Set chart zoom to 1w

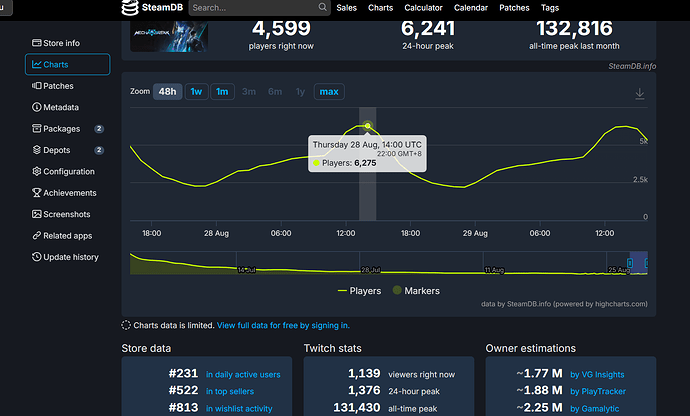coord(196,92)
